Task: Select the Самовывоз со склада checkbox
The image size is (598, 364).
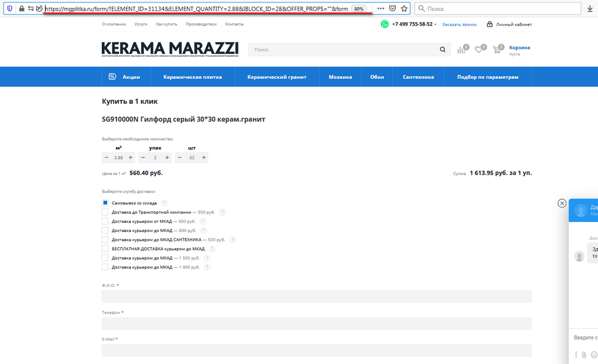Action: [105, 203]
